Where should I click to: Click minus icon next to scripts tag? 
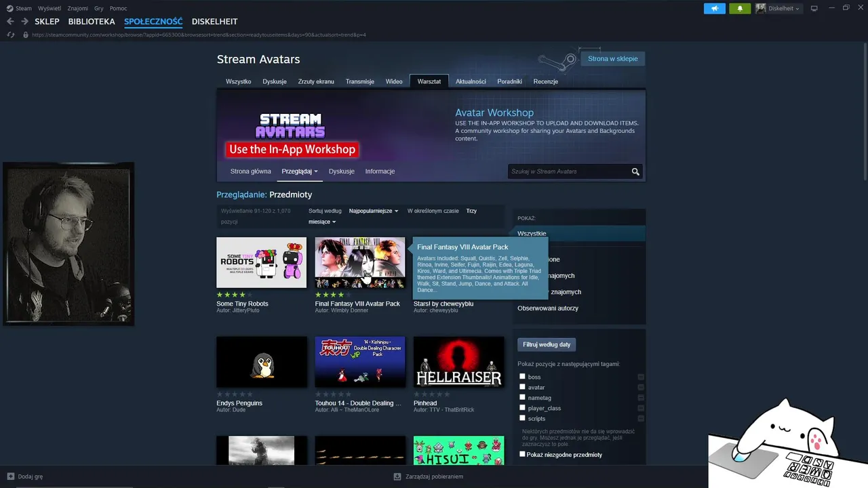point(641,418)
